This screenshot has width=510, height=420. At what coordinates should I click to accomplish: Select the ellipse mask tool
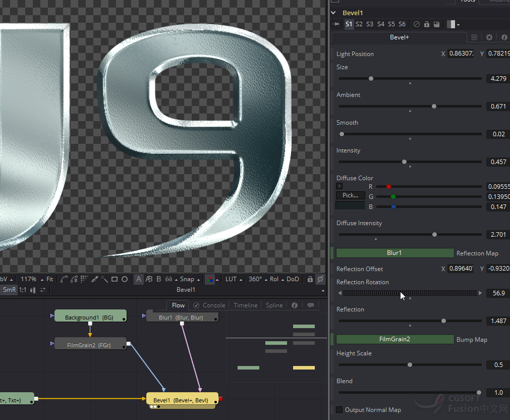coord(125,279)
